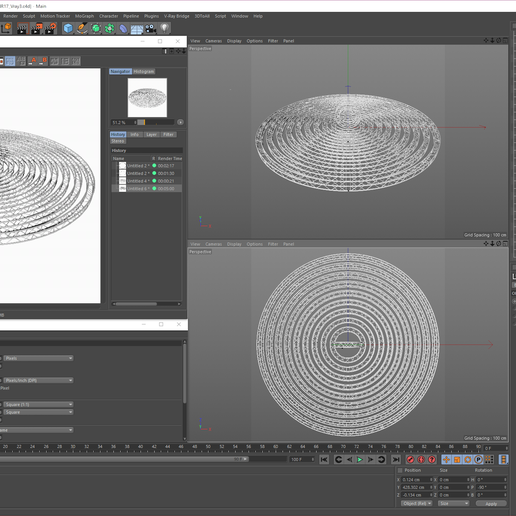516x516 pixels.
Task: Click the Rotation P field -90°
Action: point(492,487)
